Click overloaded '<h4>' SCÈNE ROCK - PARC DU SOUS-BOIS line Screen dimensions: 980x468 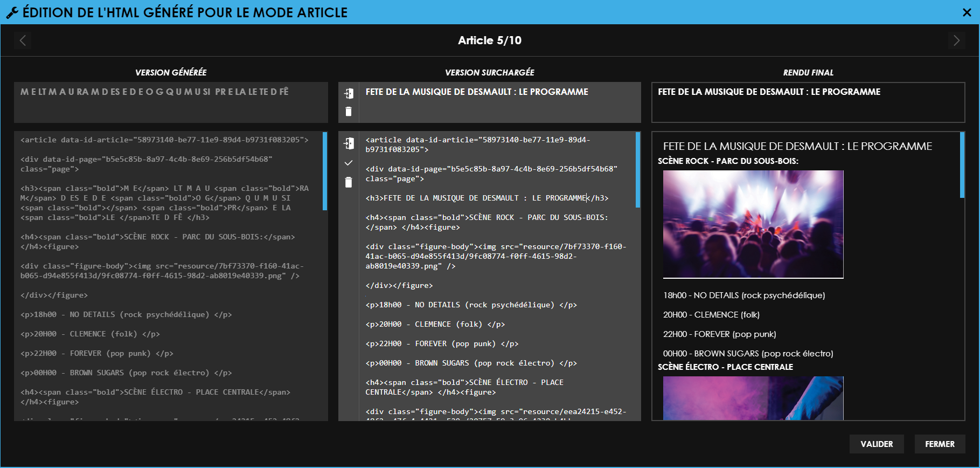[487, 223]
